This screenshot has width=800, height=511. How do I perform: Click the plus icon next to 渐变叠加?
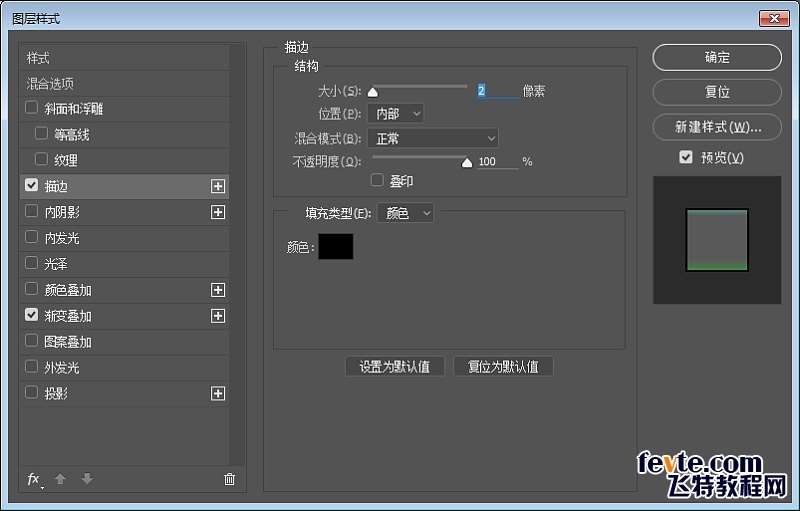pos(218,316)
